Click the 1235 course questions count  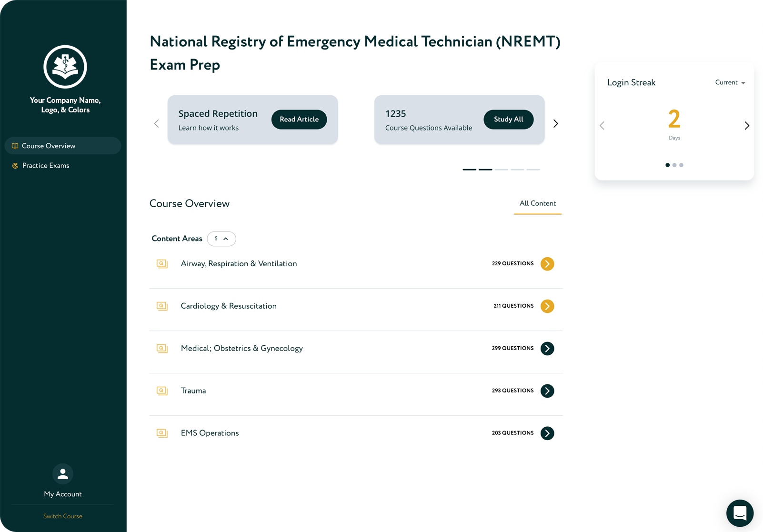[396, 114]
